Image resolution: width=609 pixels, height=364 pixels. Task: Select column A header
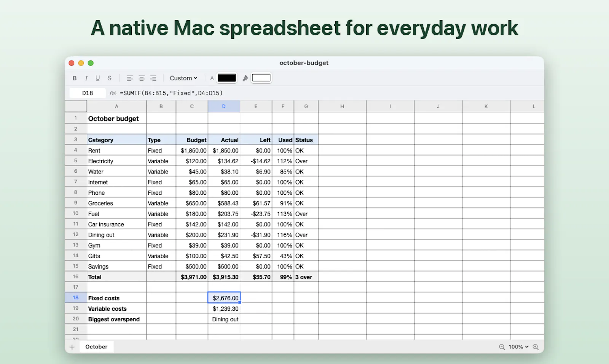[116, 106]
